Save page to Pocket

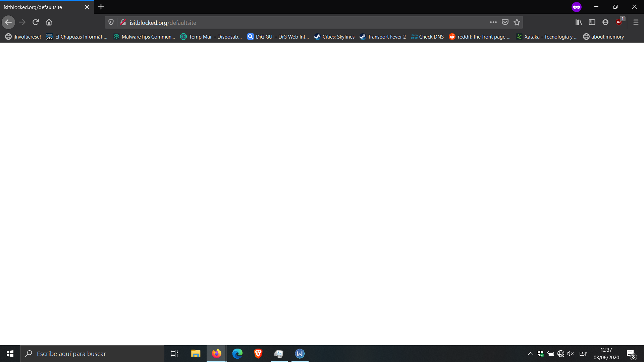click(x=505, y=22)
